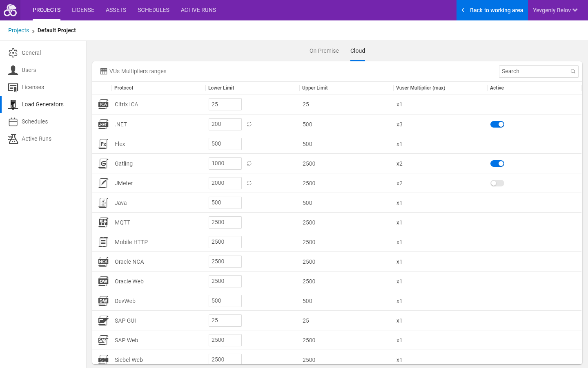Viewport: 588px width, 368px height.
Task: Enable the JMeter active toggle
Action: 497,183
